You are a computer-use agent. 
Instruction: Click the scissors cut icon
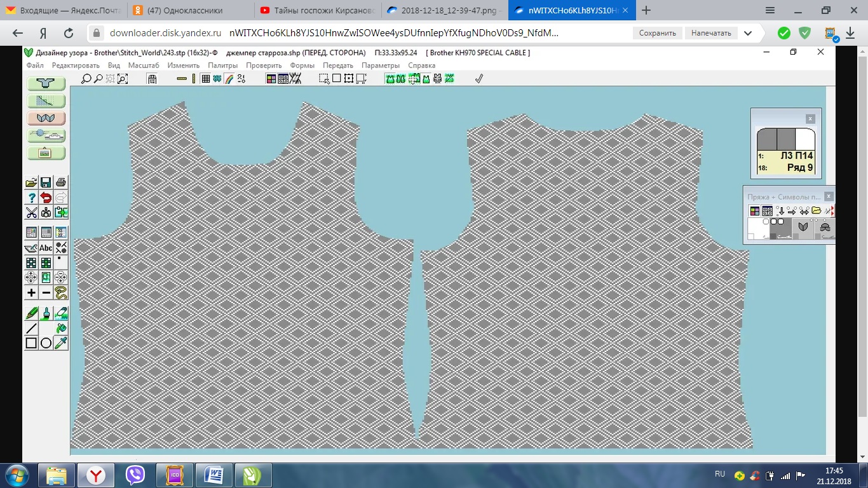(x=31, y=212)
